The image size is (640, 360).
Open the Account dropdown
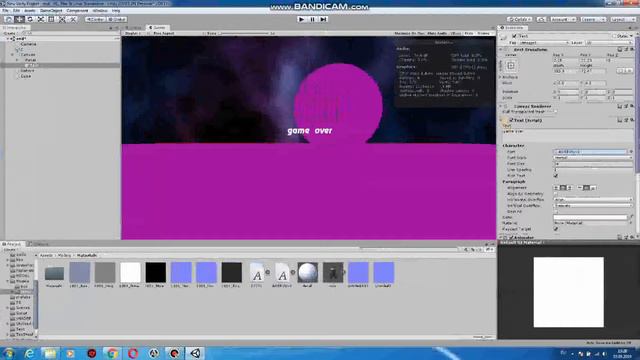coord(563,19)
